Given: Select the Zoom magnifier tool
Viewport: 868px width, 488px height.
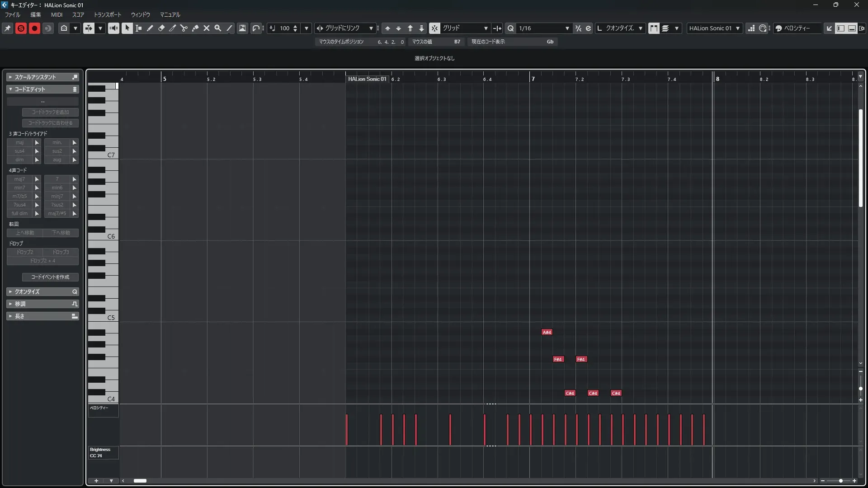Looking at the screenshot, I should coord(218,28).
